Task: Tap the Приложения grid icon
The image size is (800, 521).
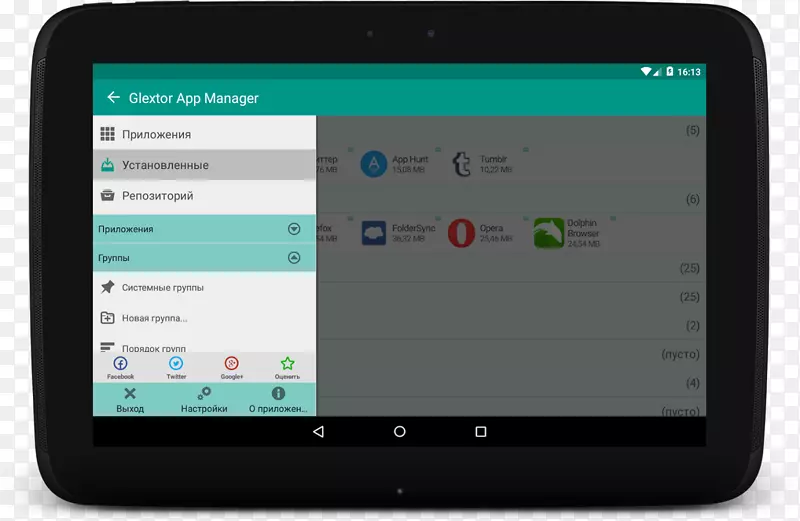Action: tap(107, 134)
